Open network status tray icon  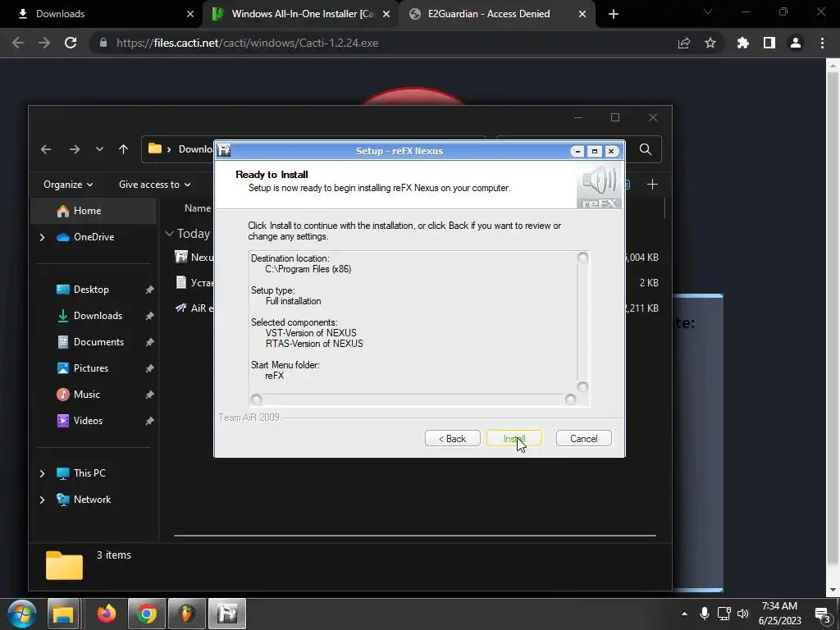[724, 614]
